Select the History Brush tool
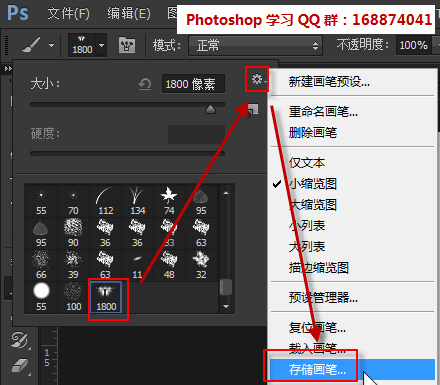Image resolution: width=440 pixels, height=385 pixels. pos(19,340)
